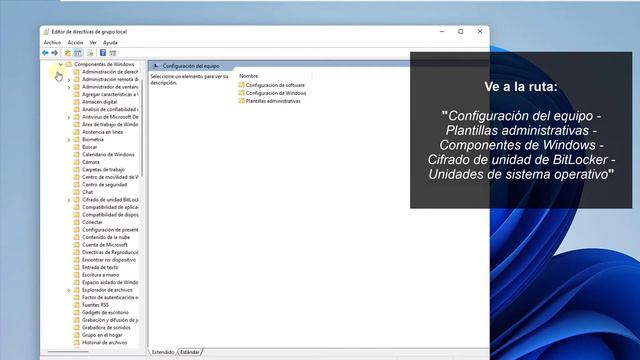Collapse the Componentes de Windows tree node
Viewport: 640px width, 360px height.
click(x=60, y=64)
